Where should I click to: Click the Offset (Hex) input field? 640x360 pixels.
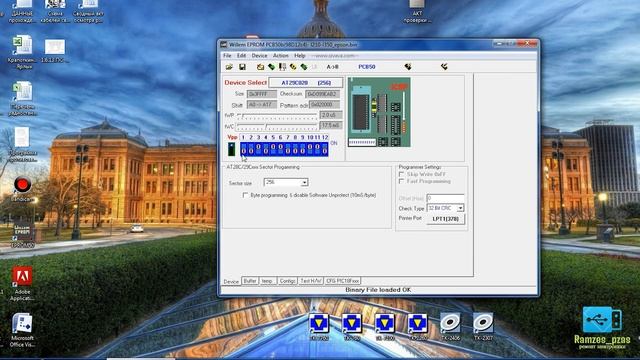(x=445, y=198)
